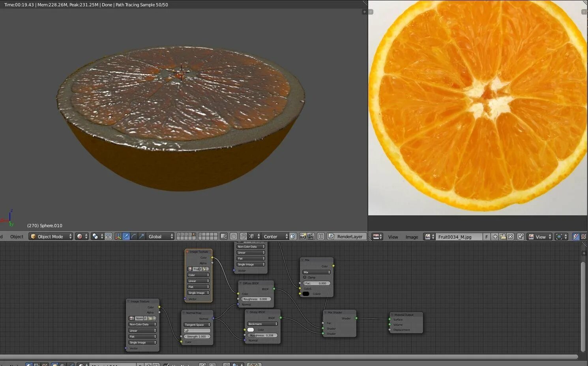Collapse the Material Output node triangle
This screenshot has width=588, height=366.
(392, 315)
